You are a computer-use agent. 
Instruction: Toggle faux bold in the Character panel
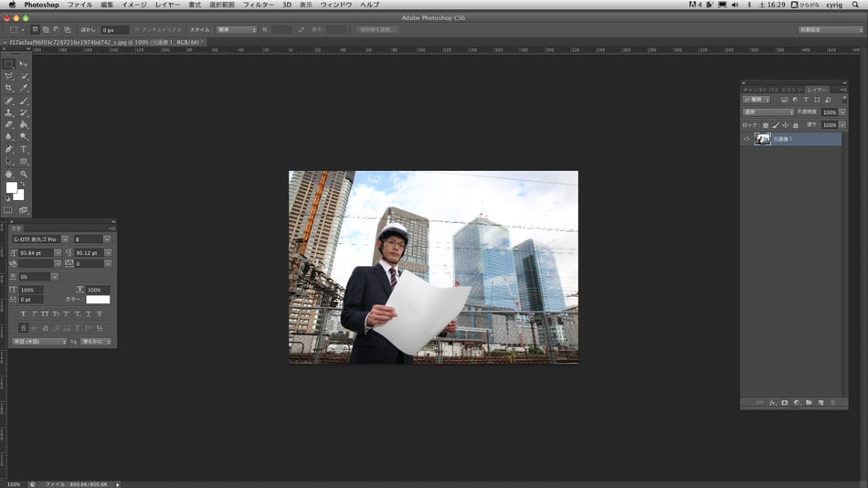coord(23,313)
